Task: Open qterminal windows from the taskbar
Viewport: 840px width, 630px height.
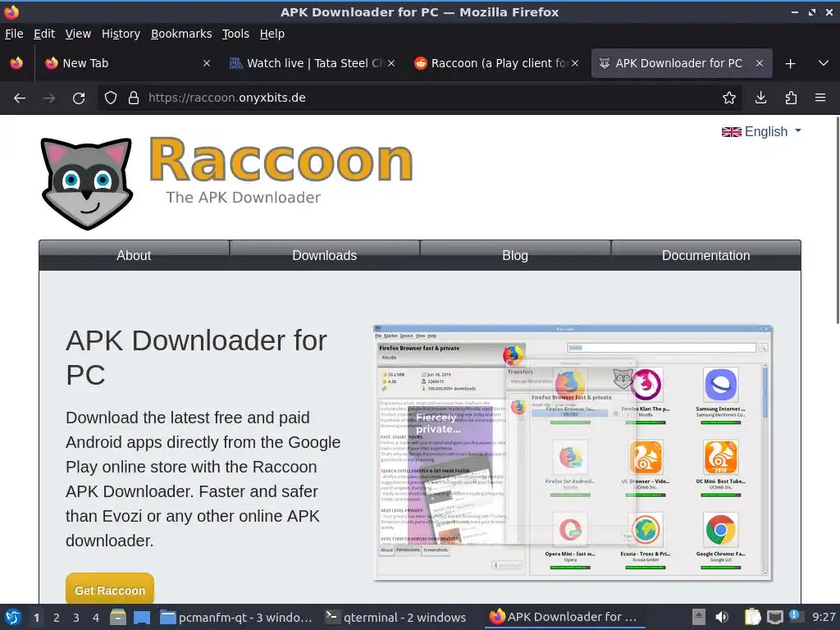Action: coord(396,618)
